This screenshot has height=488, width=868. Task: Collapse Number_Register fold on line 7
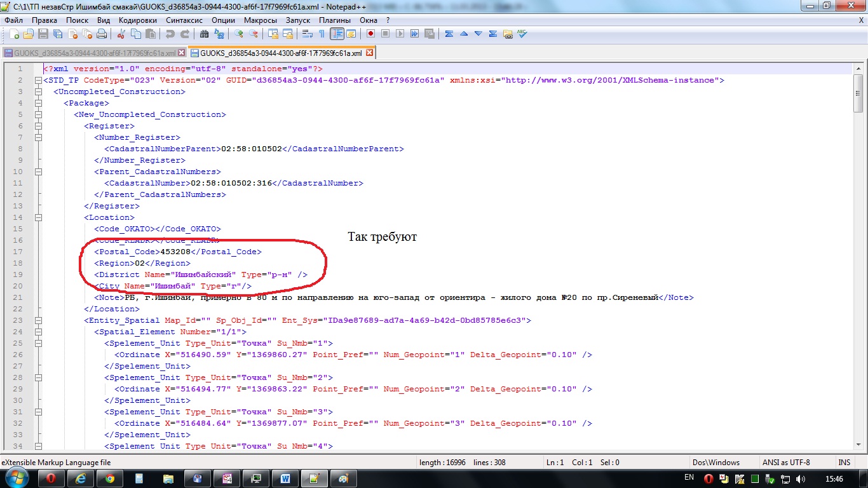tap(38, 137)
